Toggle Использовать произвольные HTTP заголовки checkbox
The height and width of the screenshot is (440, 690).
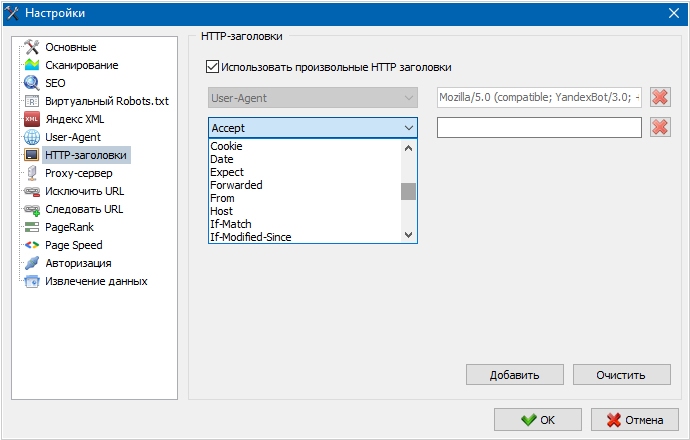click(211, 67)
